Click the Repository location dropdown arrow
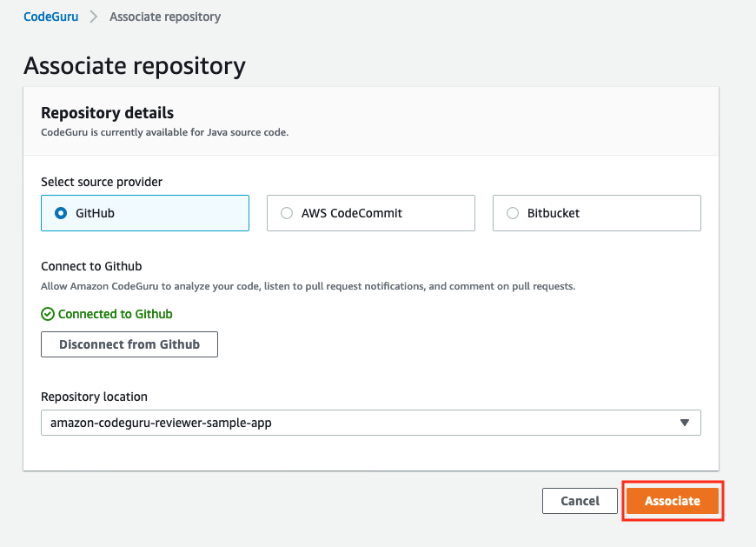Viewport: 756px width, 547px height. (x=684, y=423)
